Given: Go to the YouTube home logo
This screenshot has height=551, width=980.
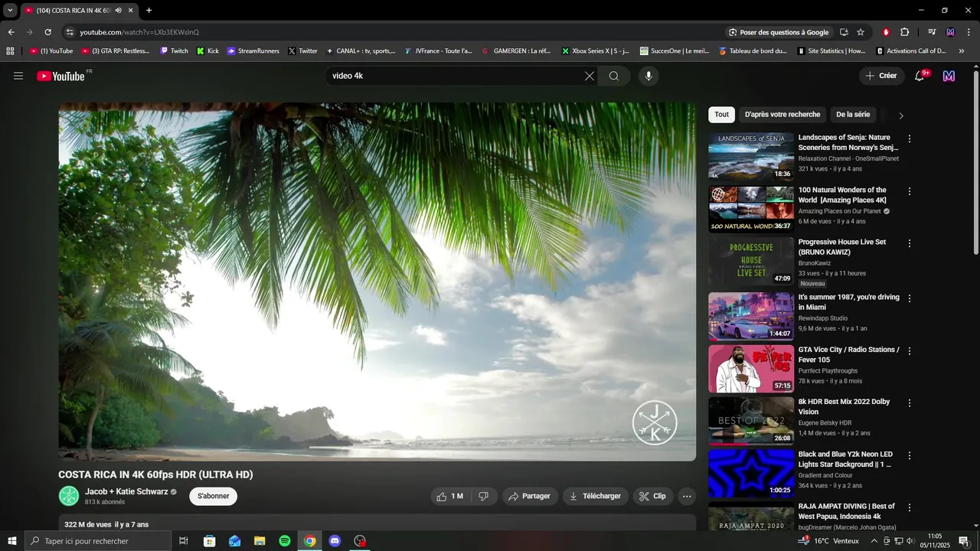Looking at the screenshot, I should pyautogui.click(x=60, y=76).
